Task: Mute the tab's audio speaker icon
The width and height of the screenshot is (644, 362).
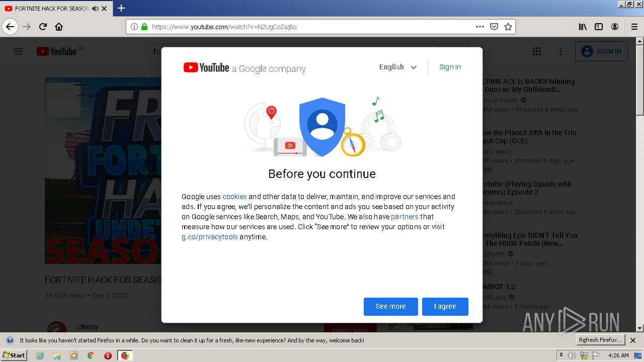Action: (95, 9)
